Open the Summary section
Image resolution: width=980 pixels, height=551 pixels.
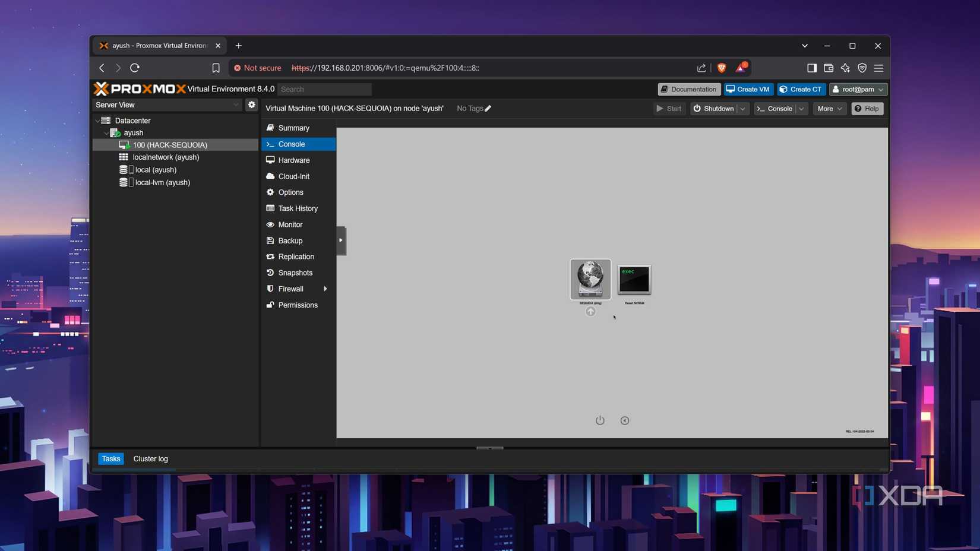pyautogui.click(x=298, y=128)
